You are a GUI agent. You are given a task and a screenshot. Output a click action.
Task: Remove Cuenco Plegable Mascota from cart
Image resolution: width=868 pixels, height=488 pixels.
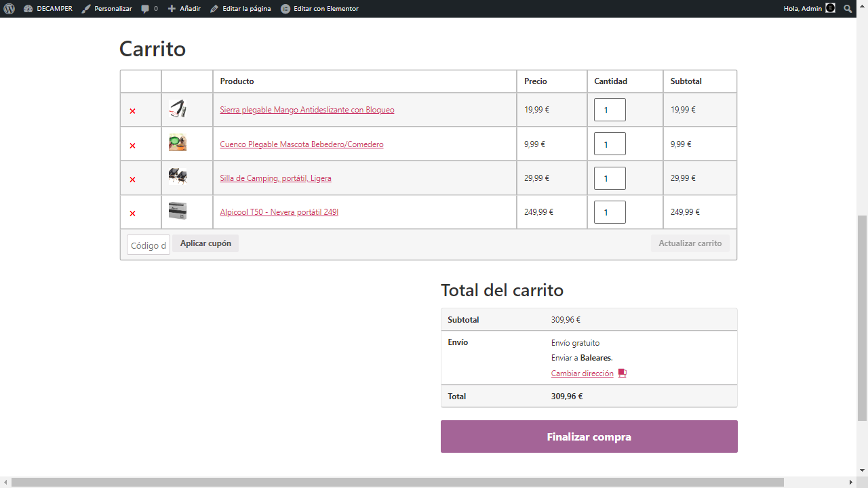click(x=132, y=146)
